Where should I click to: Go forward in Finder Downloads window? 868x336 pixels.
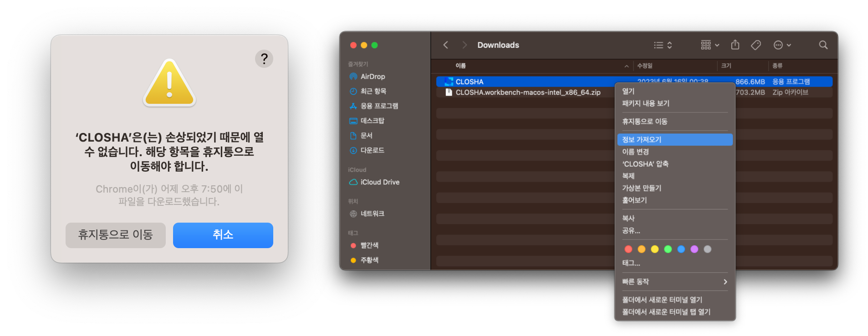point(465,45)
